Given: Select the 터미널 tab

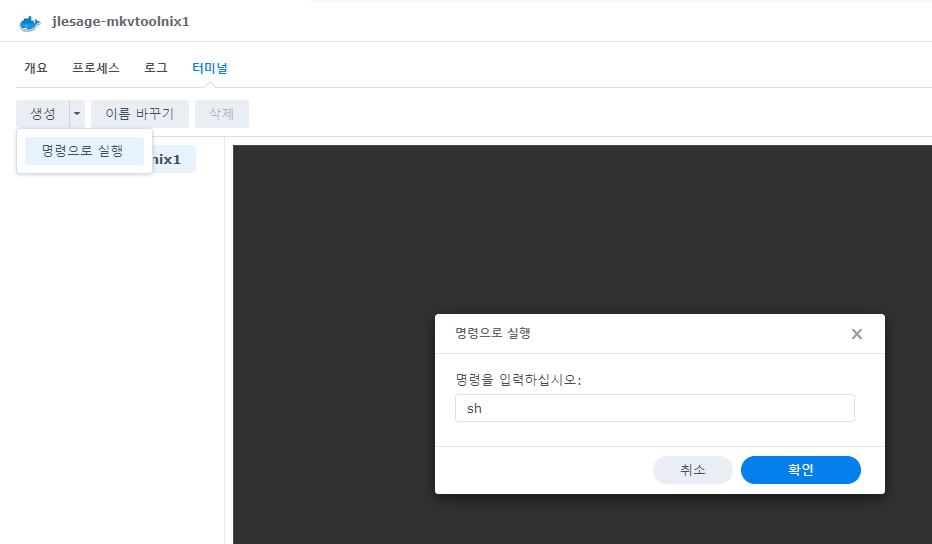Looking at the screenshot, I should click(x=210, y=68).
